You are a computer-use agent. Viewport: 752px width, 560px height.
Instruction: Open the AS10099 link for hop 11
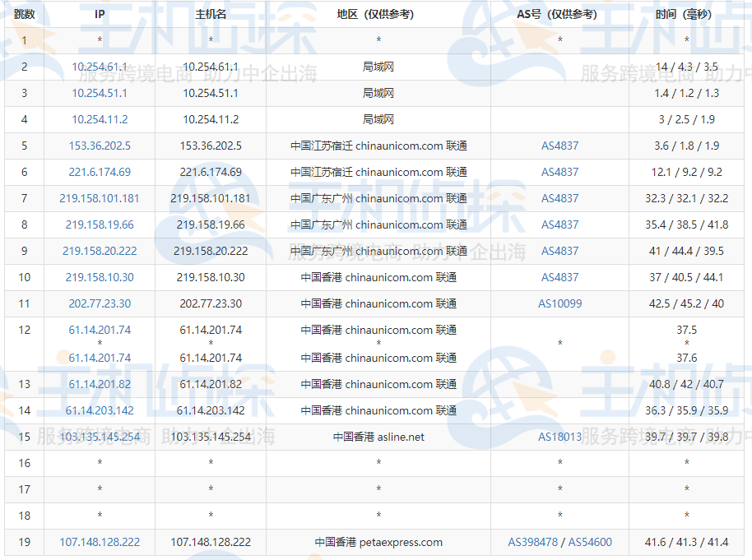(x=559, y=303)
